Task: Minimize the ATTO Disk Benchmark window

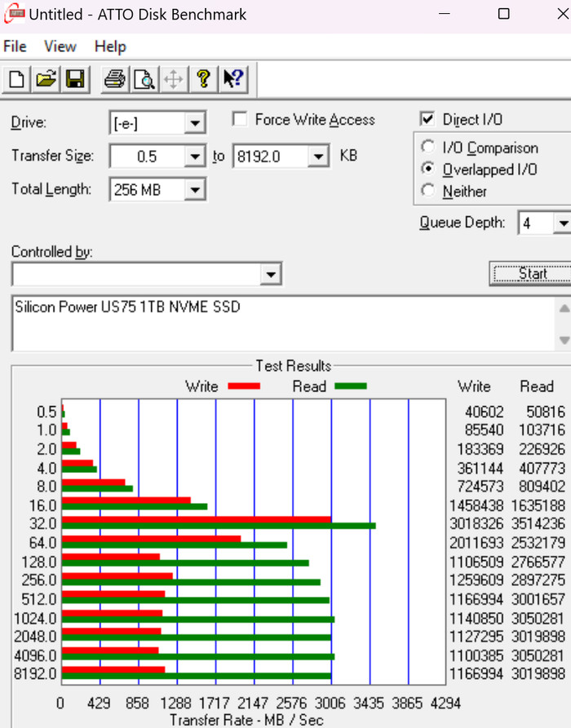Action: pyautogui.click(x=445, y=14)
